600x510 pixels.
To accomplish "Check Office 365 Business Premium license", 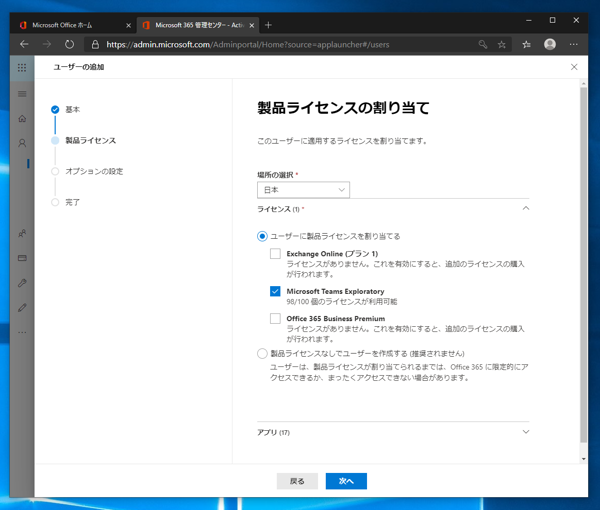I will tap(275, 318).
